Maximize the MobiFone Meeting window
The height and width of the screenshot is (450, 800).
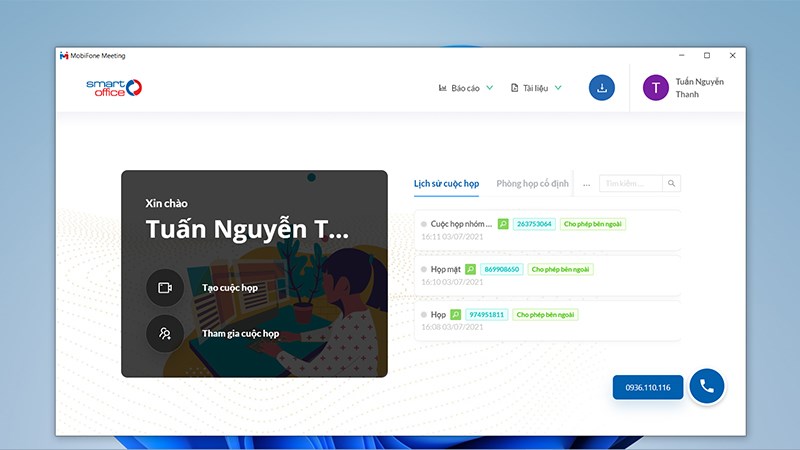[x=707, y=55]
